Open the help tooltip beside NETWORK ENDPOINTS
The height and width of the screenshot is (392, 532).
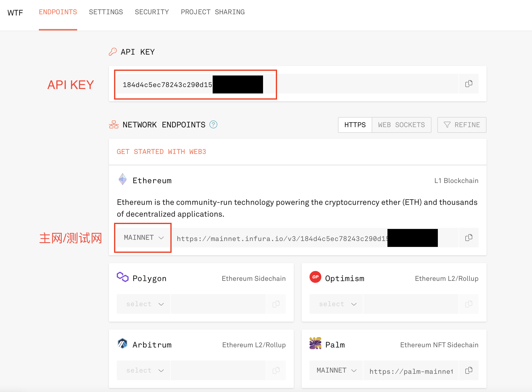(213, 125)
